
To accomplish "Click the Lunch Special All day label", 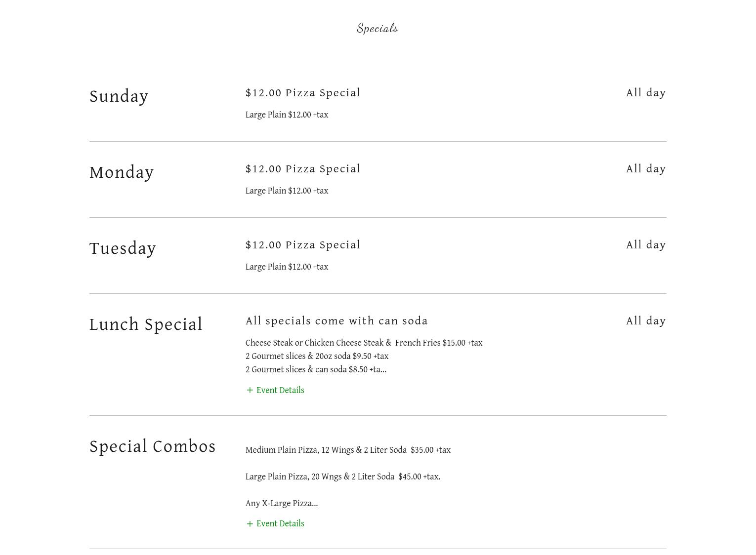I will point(646,321).
